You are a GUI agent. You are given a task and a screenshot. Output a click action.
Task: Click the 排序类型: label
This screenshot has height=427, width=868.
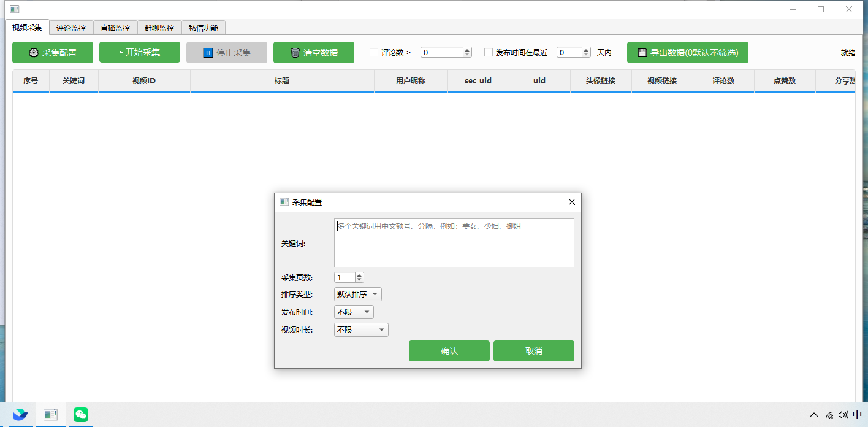(x=297, y=294)
